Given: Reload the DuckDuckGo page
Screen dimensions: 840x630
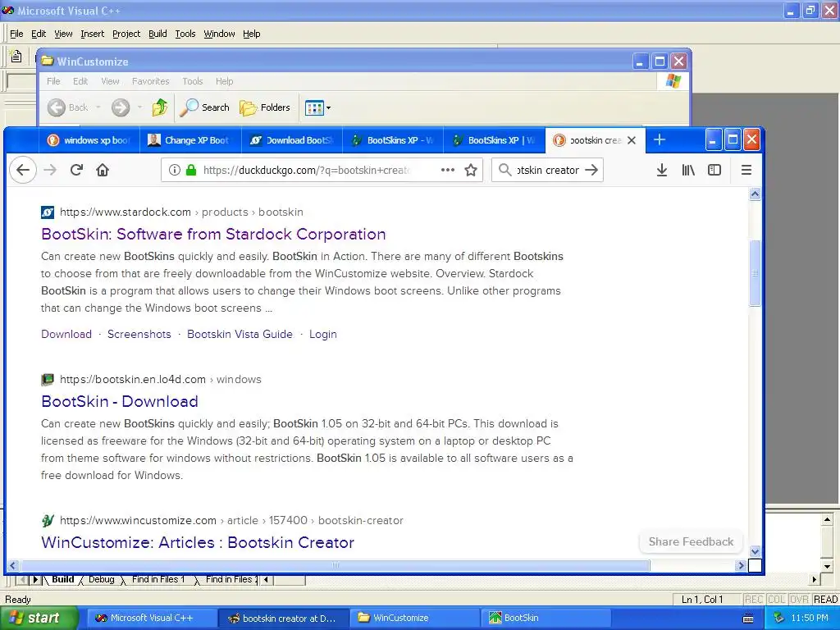Looking at the screenshot, I should coord(76,171).
